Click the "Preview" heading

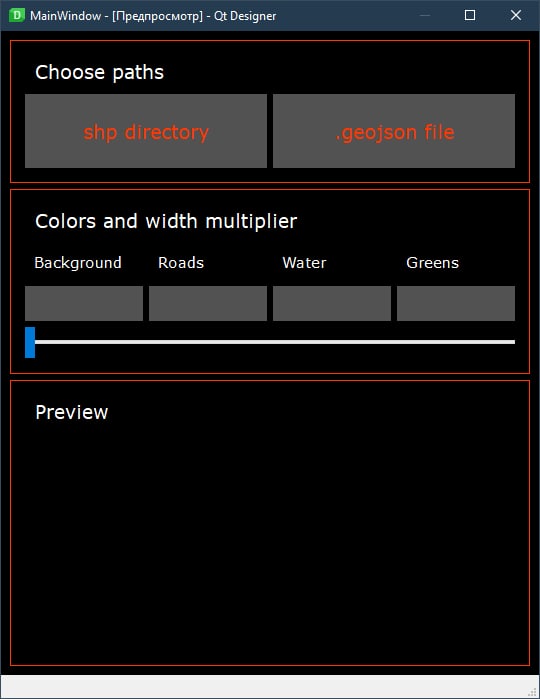[x=71, y=412]
